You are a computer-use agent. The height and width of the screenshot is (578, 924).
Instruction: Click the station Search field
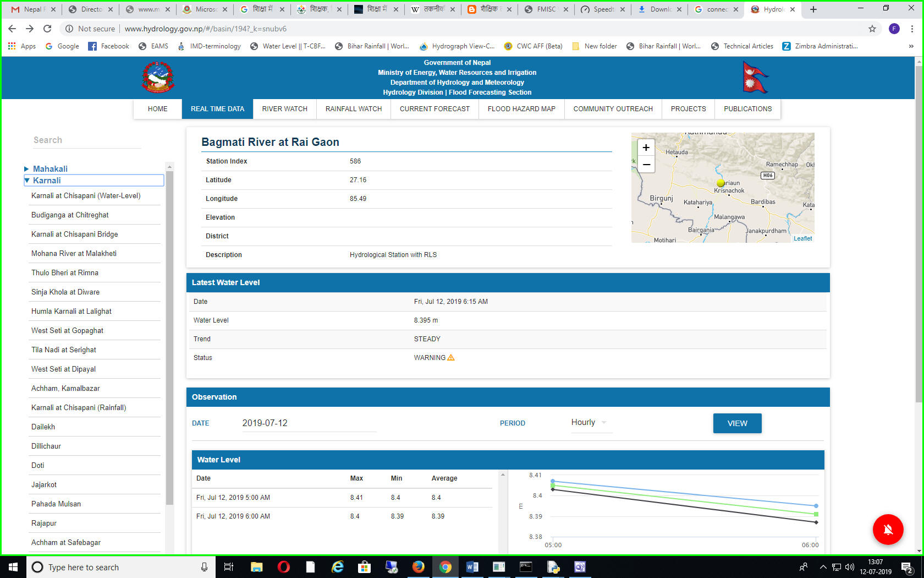87,140
